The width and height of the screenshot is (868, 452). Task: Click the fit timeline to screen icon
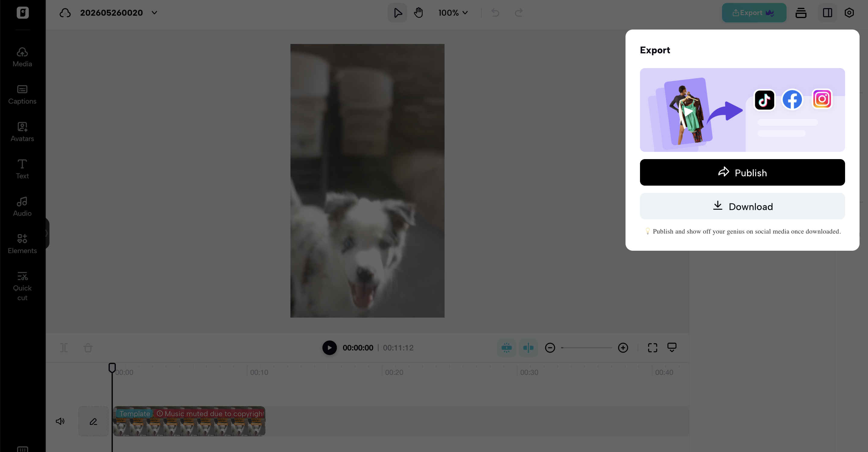[652, 348]
